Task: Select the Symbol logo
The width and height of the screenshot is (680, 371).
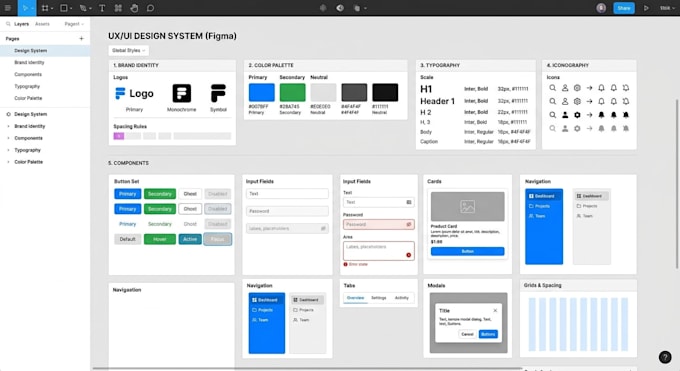Action: click(x=218, y=93)
